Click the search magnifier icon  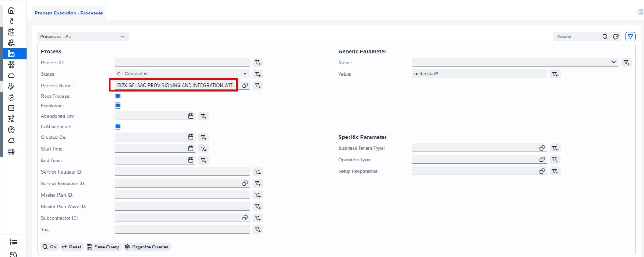(x=605, y=37)
